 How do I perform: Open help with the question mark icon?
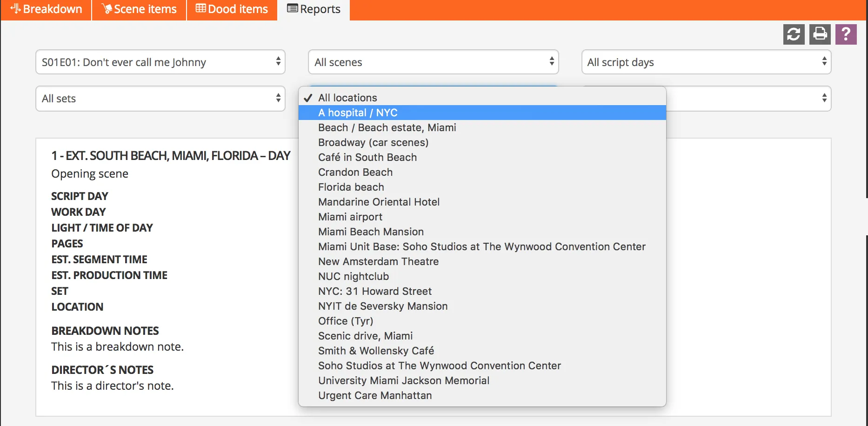tap(846, 34)
